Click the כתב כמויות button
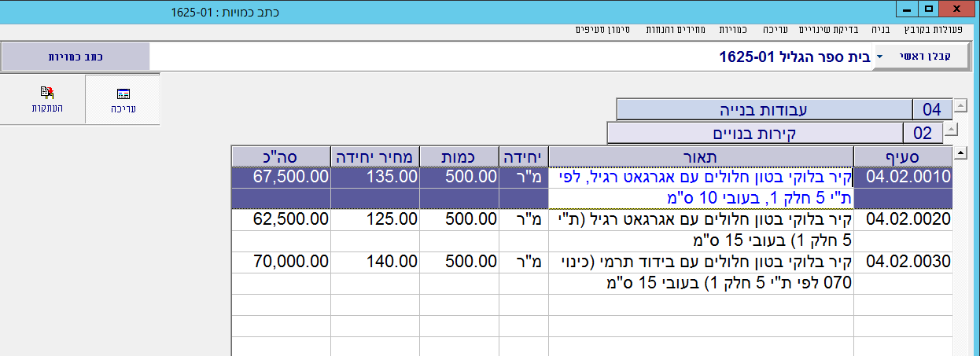The image size is (980, 356). 75,57
